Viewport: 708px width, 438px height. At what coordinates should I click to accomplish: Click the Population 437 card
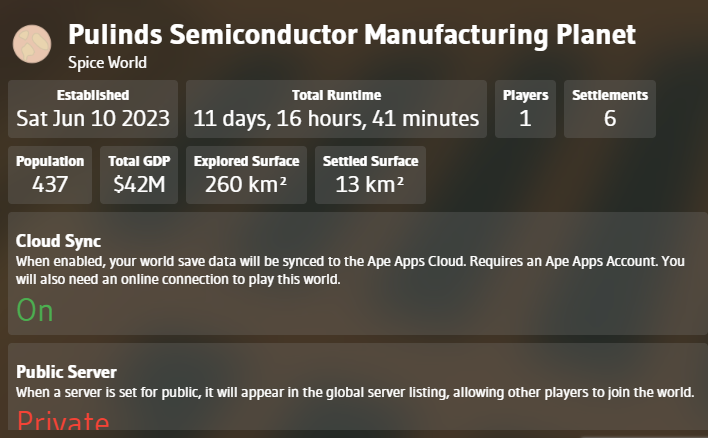click(x=50, y=175)
